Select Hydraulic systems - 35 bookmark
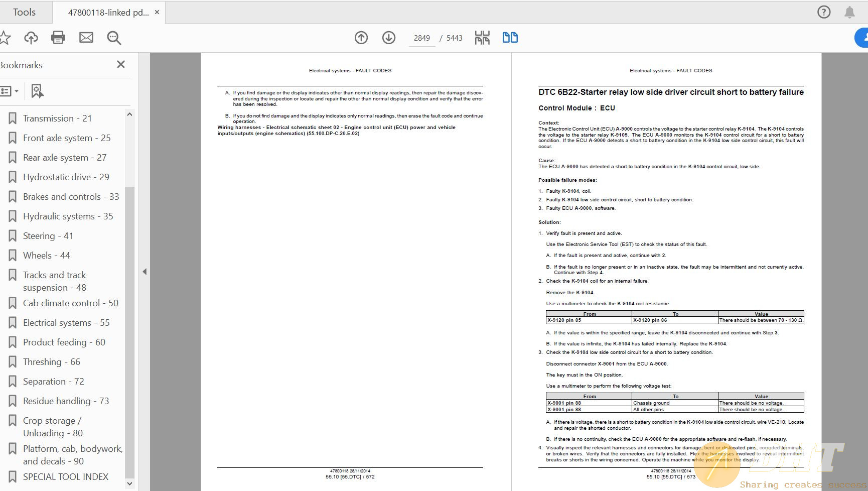The height and width of the screenshot is (491, 868). coord(68,216)
